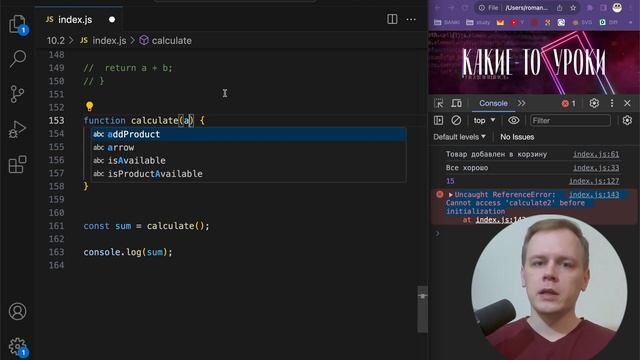Screen dimensions: 640x360
Task: Choose isAvailable from the suggestion list
Action: click(x=249, y=160)
